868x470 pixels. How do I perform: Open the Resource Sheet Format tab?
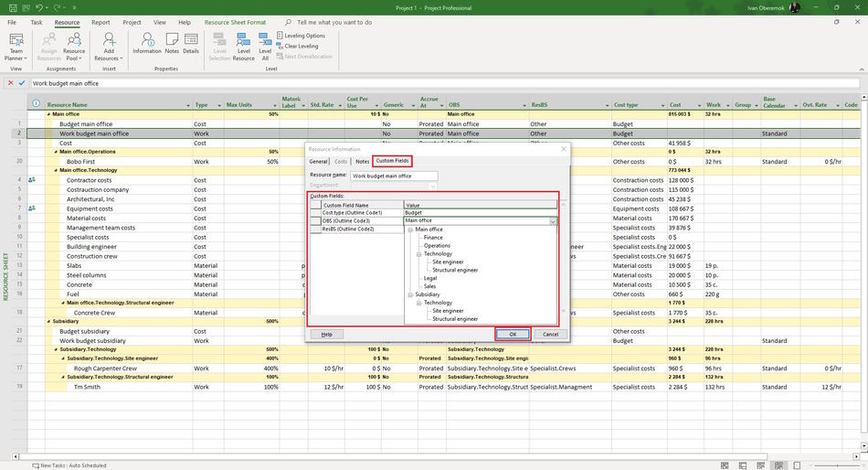[x=235, y=22]
